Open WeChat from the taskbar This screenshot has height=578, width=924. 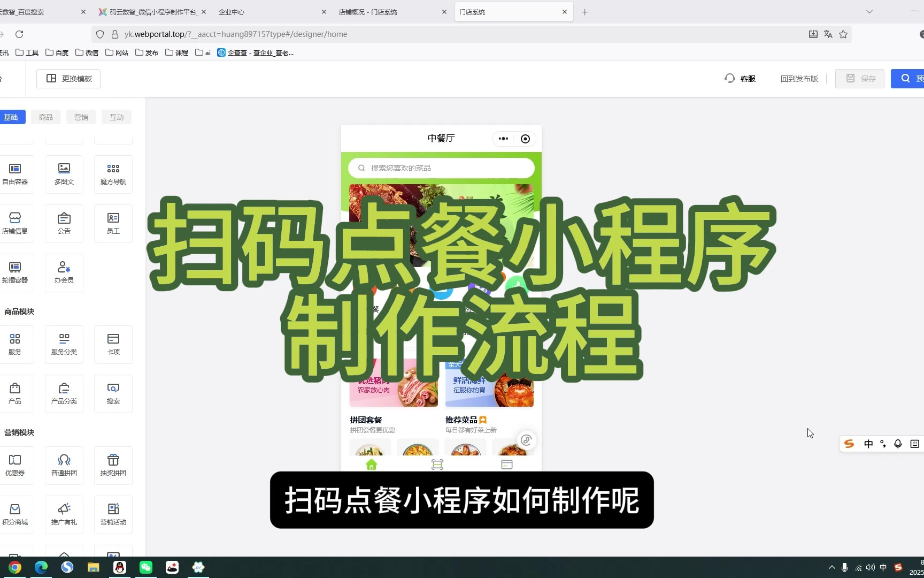[146, 567]
